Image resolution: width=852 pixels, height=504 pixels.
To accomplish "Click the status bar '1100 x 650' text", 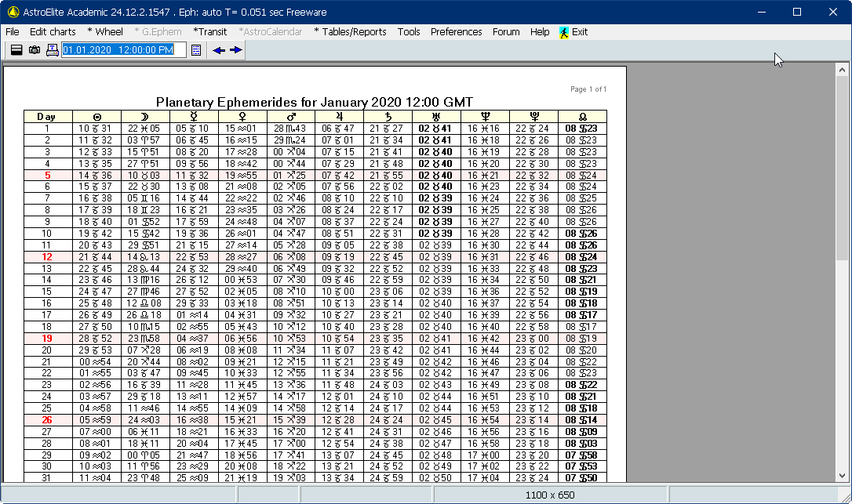I will (550, 495).
